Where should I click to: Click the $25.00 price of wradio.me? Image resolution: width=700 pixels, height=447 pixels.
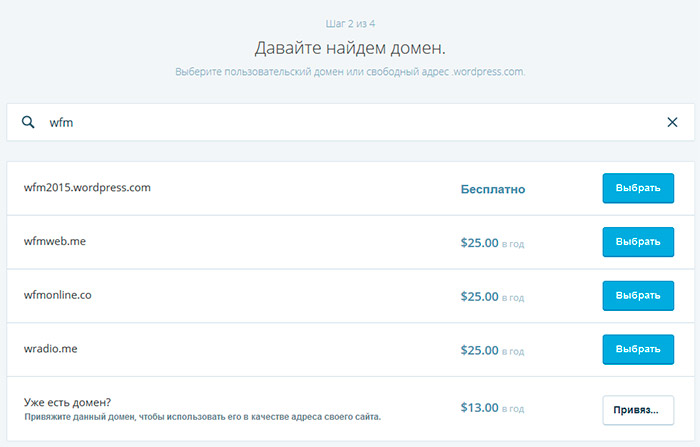click(x=479, y=351)
